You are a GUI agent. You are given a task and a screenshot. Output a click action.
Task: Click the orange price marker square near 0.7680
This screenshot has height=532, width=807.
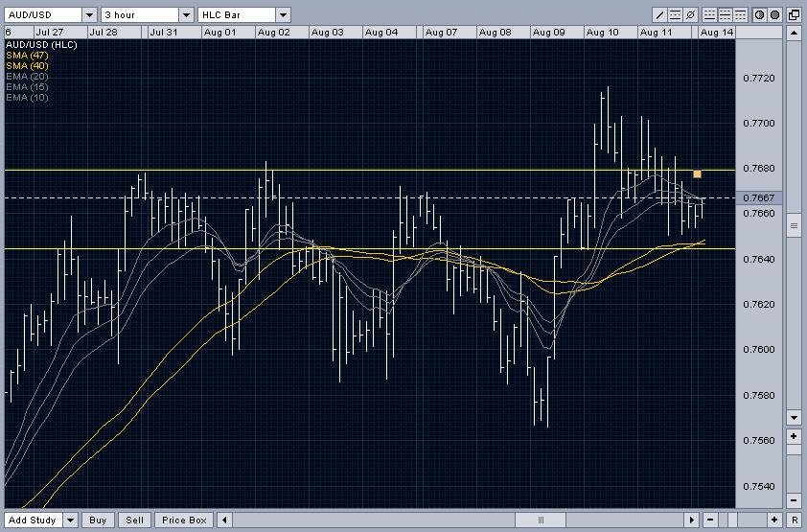pos(697,173)
